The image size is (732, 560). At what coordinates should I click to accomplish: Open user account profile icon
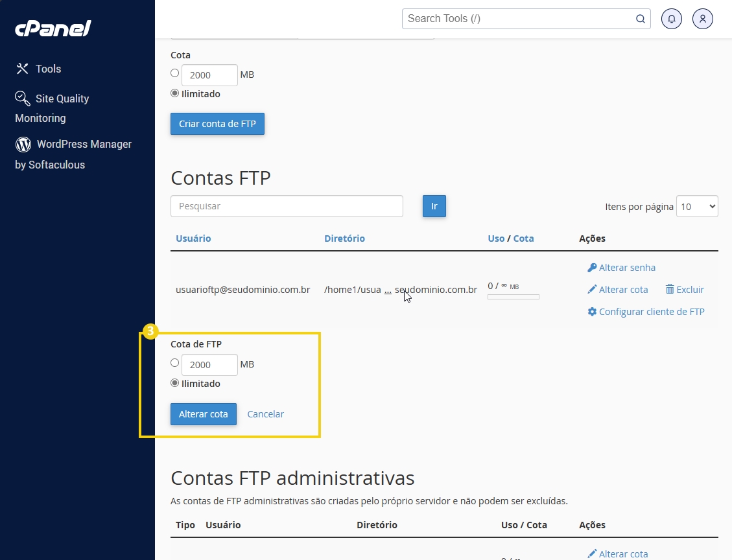(x=703, y=19)
